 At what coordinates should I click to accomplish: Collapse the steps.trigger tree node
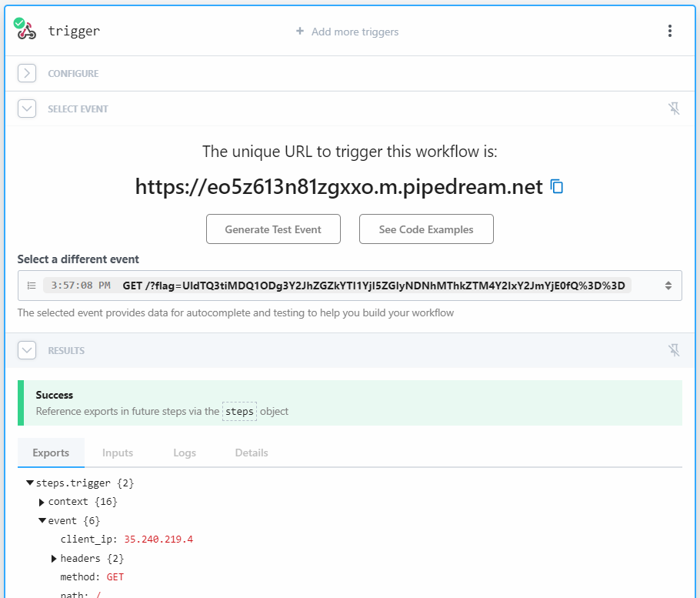coord(30,483)
